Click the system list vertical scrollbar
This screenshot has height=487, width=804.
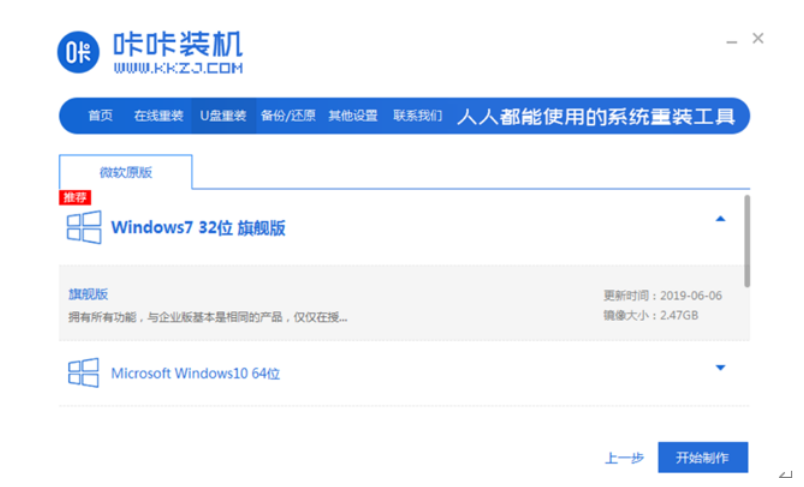[746, 240]
